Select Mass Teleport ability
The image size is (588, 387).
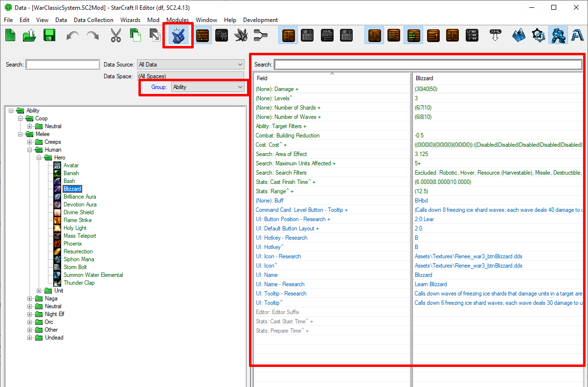79,236
